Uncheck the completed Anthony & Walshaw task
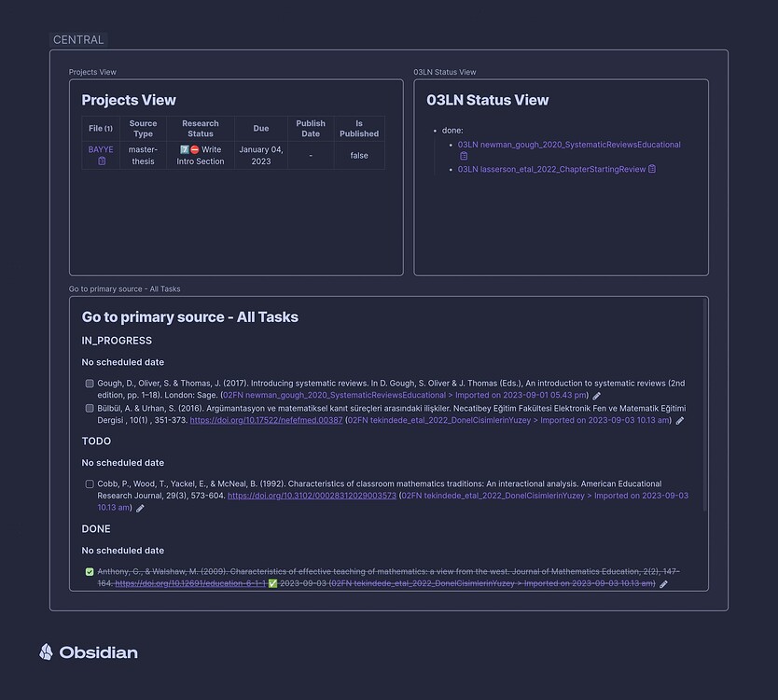Screen dimensions: 778x700 [x=90, y=571]
